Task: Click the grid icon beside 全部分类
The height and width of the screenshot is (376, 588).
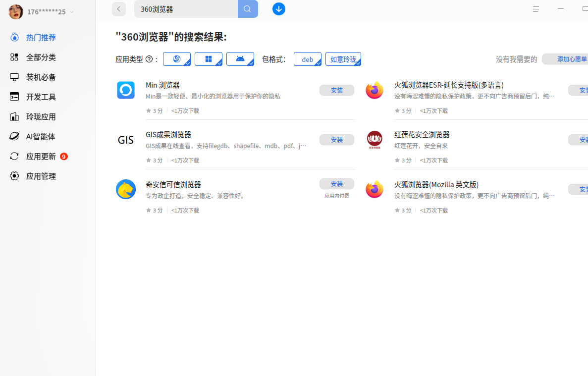Action: pos(14,57)
